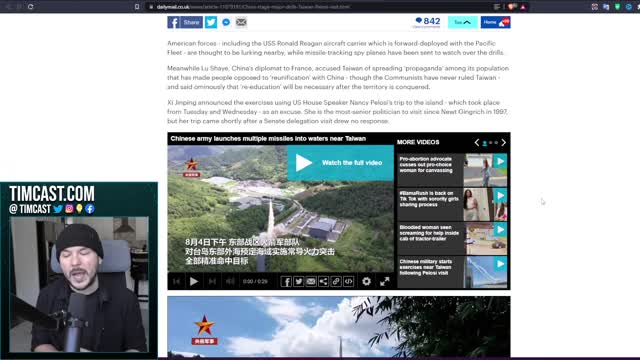Copy video link chain icon
Image resolution: width=640 pixels, height=360 pixels.
[336, 282]
